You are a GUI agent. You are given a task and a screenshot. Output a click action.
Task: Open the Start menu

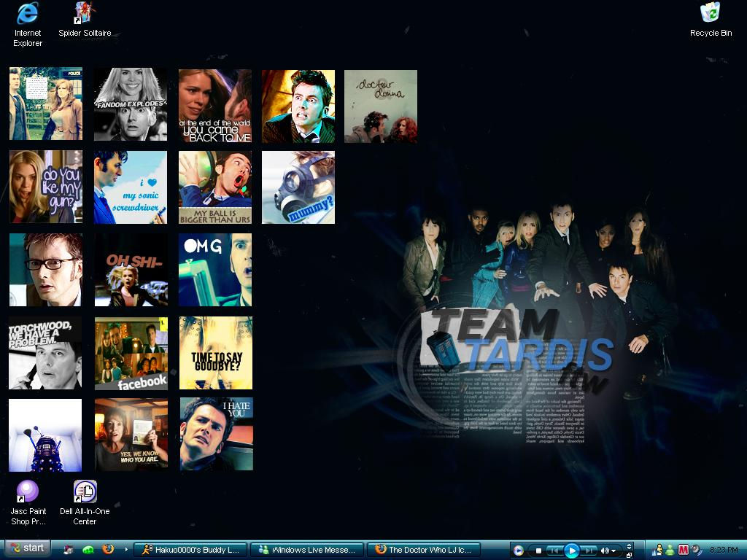pos(26,548)
